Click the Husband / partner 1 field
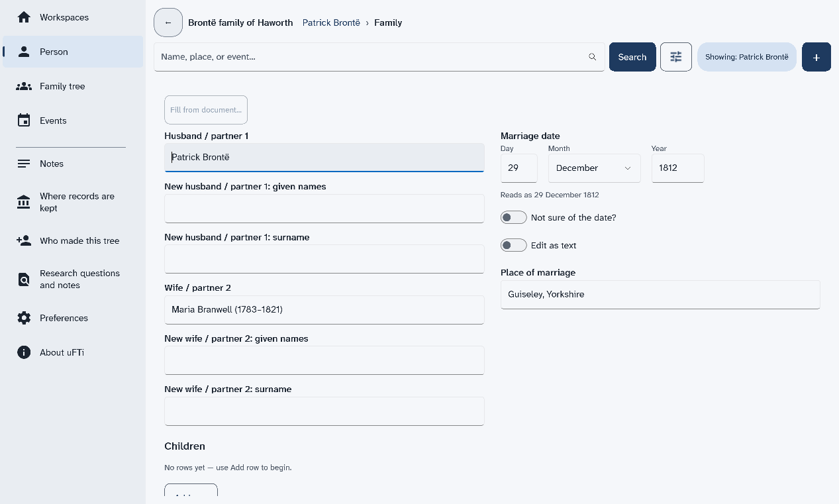The width and height of the screenshot is (839, 504). tap(324, 158)
